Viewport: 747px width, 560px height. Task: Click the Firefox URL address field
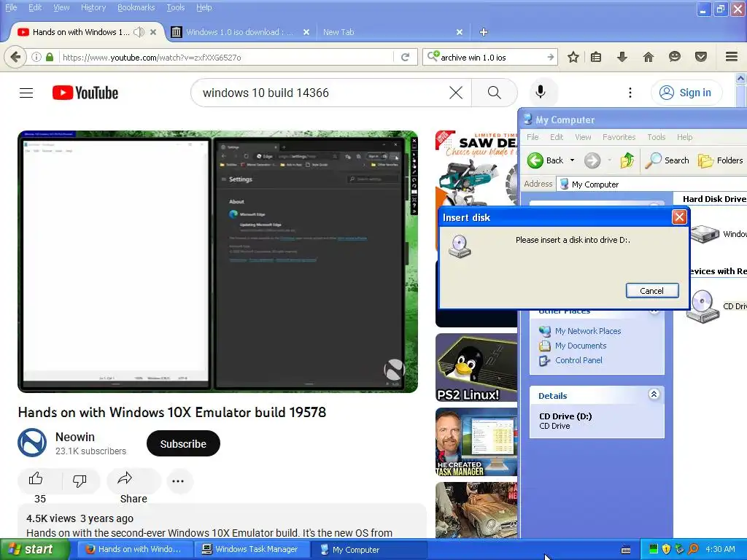(226, 57)
